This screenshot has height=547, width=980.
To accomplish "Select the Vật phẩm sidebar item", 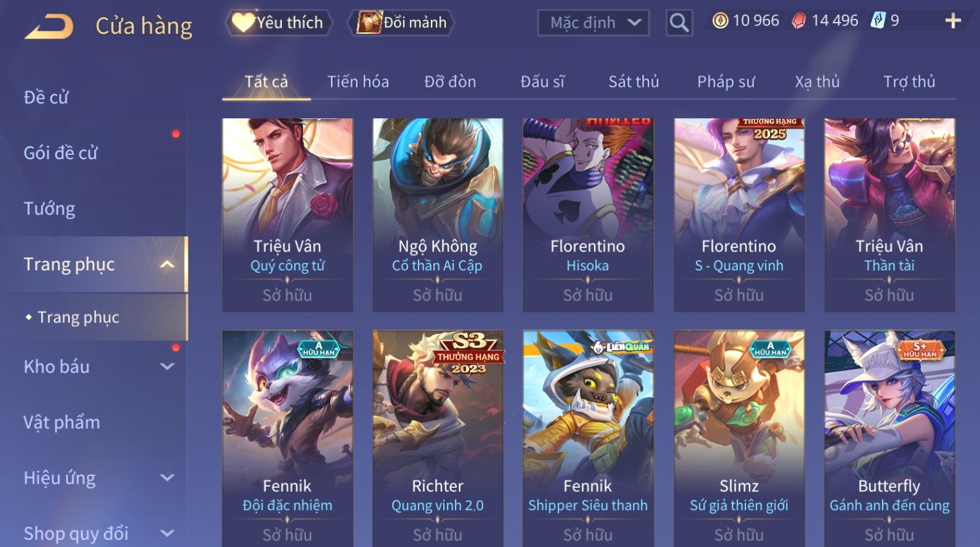I will [x=62, y=422].
